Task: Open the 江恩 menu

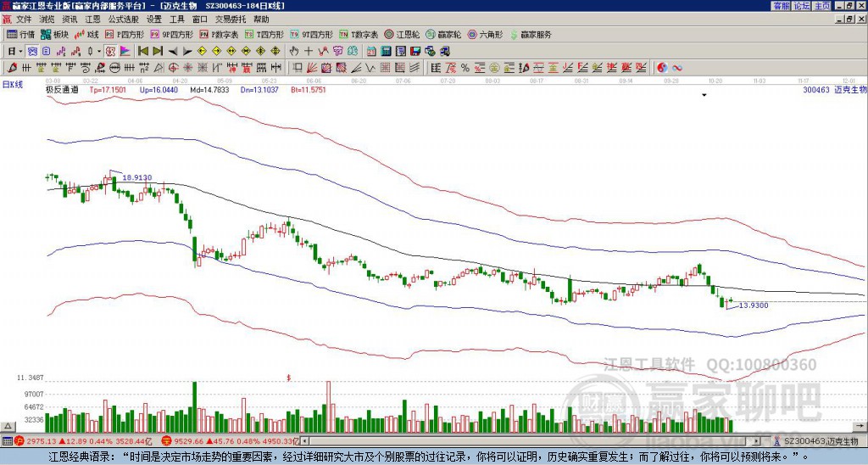Action: coord(93,20)
